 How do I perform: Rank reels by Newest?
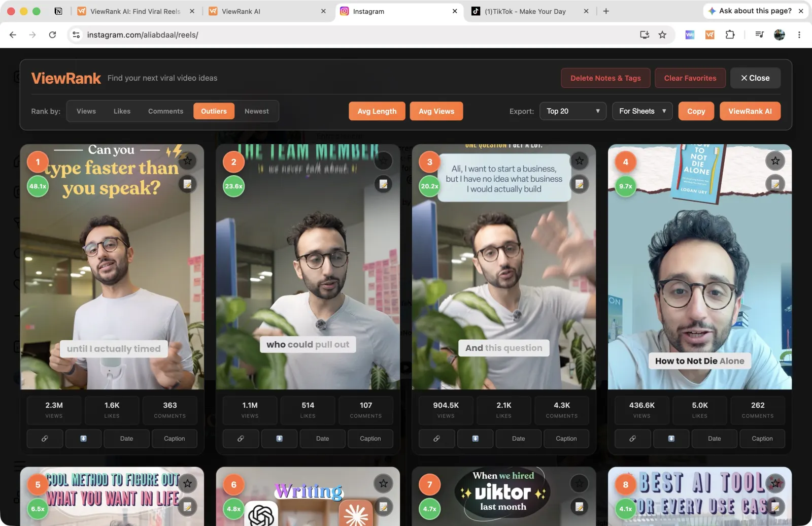pos(257,111)
